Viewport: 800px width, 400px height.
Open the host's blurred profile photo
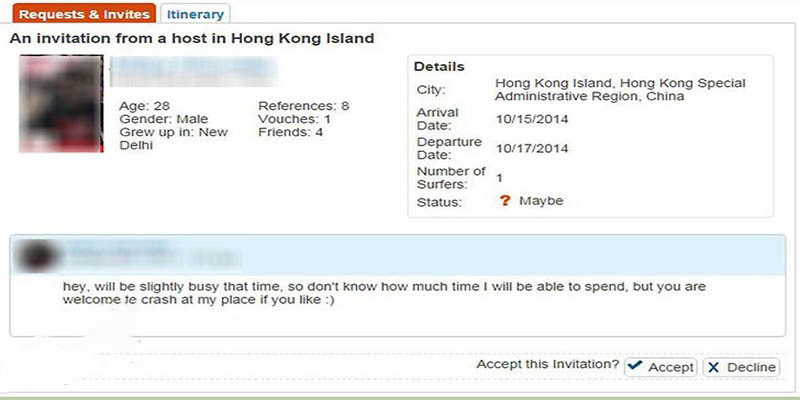click(61, 104)
